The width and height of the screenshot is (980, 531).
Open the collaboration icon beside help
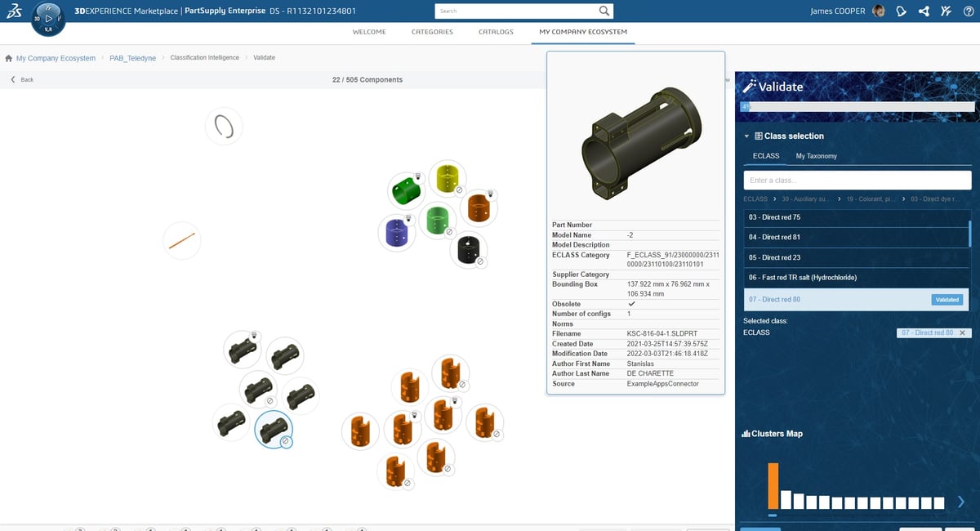coord(946,11)
